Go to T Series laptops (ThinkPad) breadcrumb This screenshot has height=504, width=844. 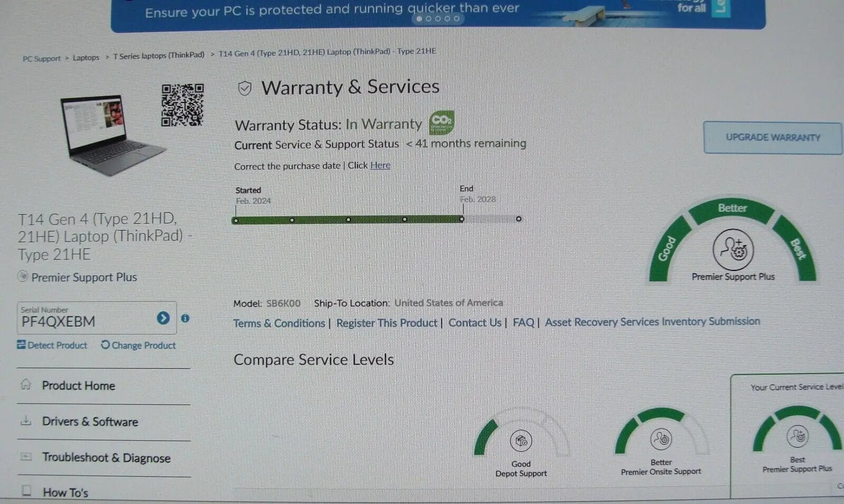pos(159,55)
